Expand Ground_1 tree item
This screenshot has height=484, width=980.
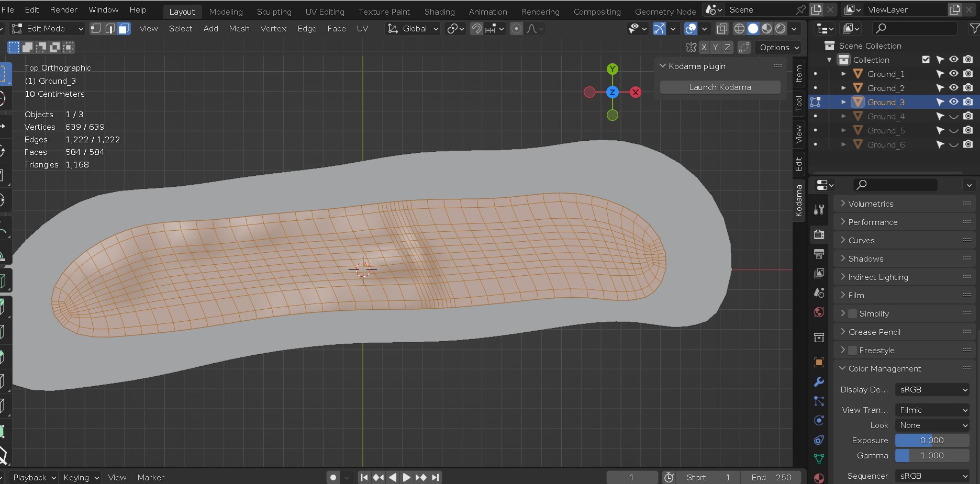click(x=843, y=74)
